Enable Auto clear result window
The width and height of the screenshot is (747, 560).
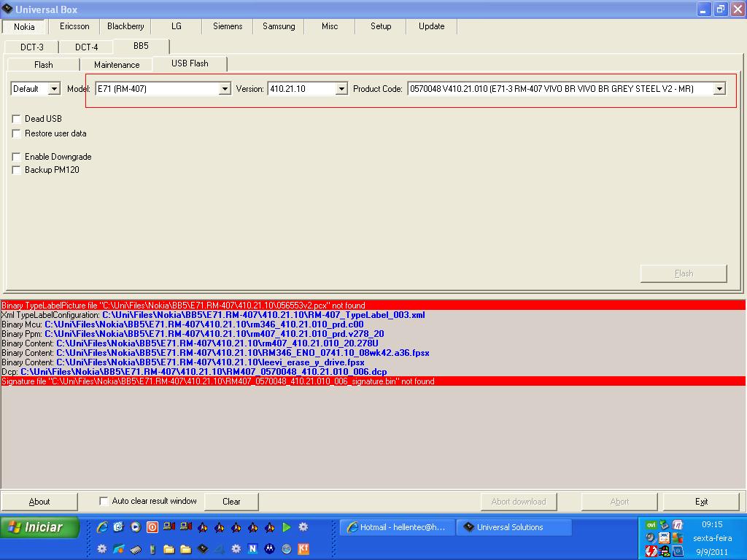104,501
